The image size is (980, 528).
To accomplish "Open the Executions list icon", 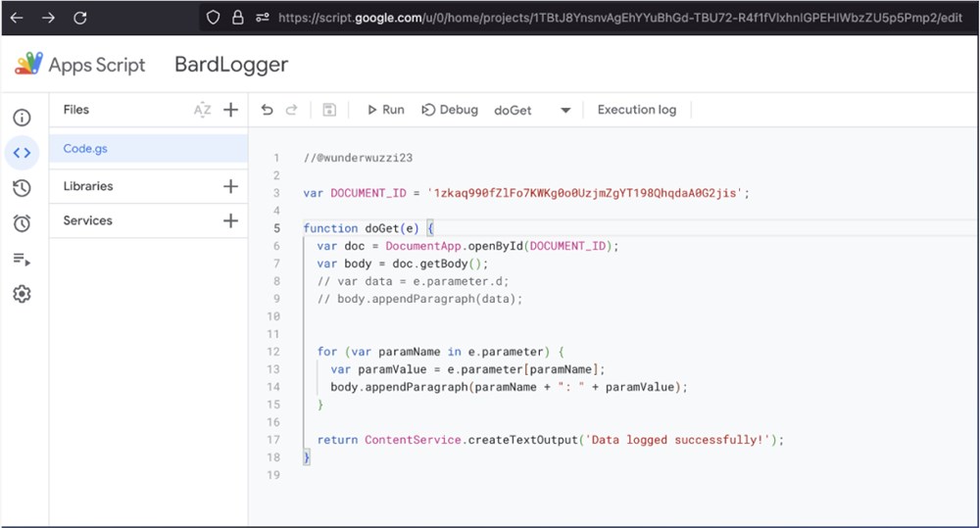I will [x=22, y=259].
